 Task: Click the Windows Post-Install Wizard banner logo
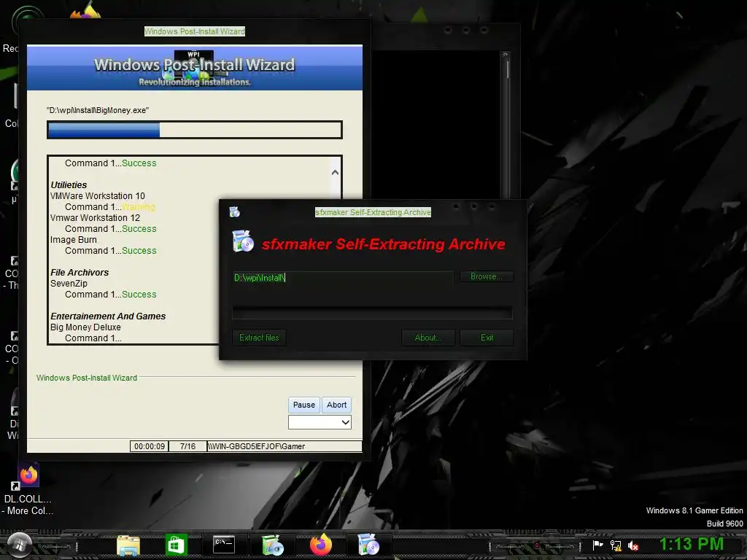[x=194, y=68]
